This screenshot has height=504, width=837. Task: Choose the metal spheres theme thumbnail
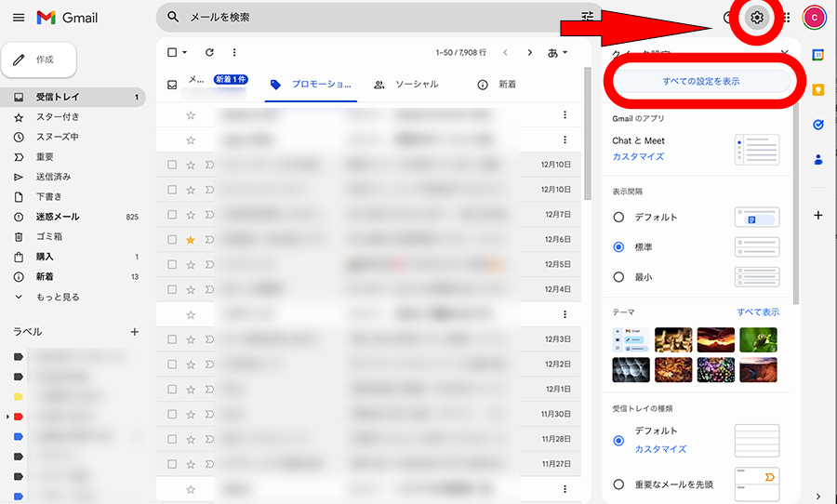coord(631,370)
